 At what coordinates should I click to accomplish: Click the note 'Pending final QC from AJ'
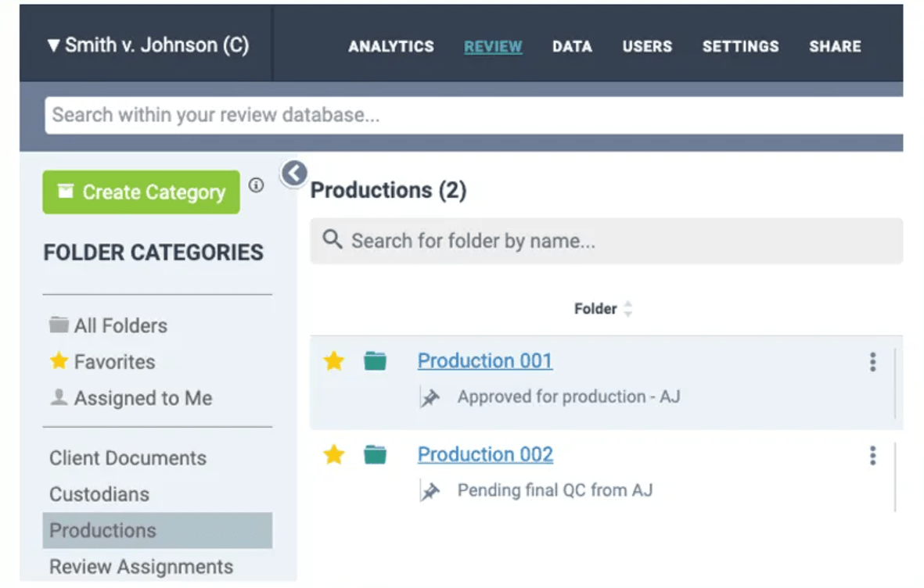[555, 490]
